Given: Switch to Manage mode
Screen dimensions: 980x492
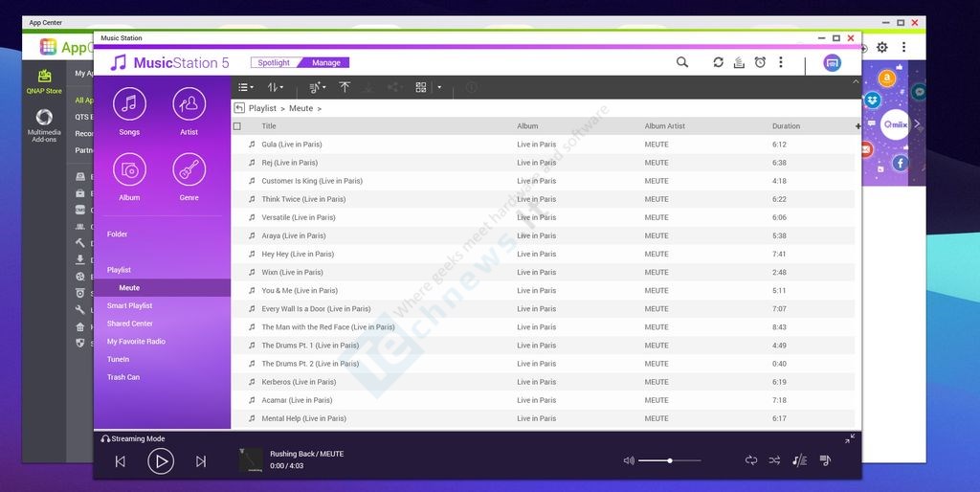Looking at the screenshot, I should coord(326,62).
